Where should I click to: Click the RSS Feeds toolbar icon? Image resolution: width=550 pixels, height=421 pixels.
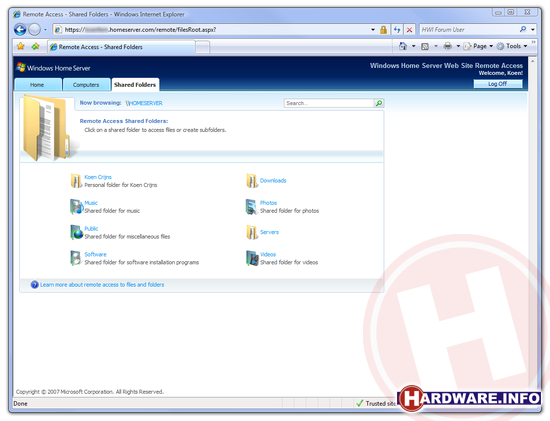pos(425,46)
